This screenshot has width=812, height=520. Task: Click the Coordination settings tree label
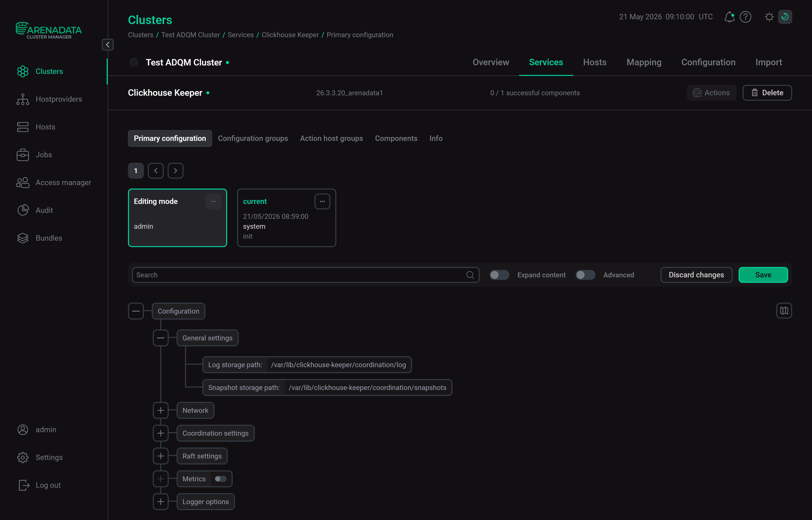click(x=215, y=433)
